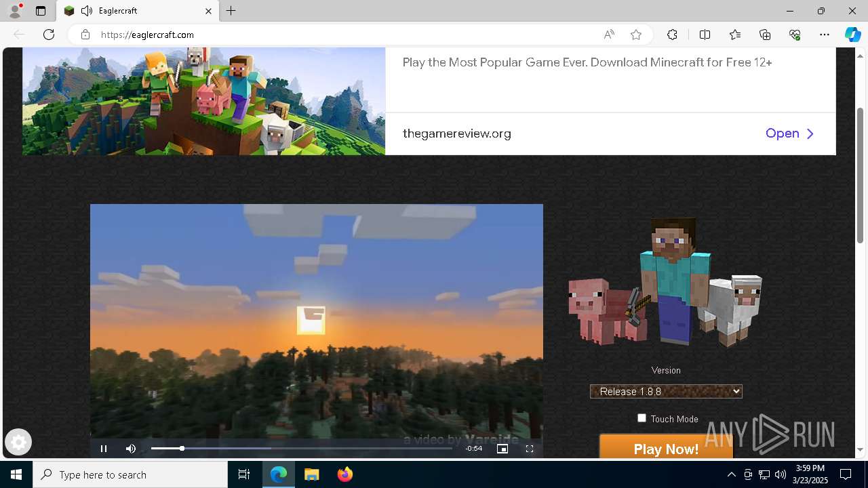
Task: Open the clock and calendar
Action: pyautogui.click(x=810, y=474)
